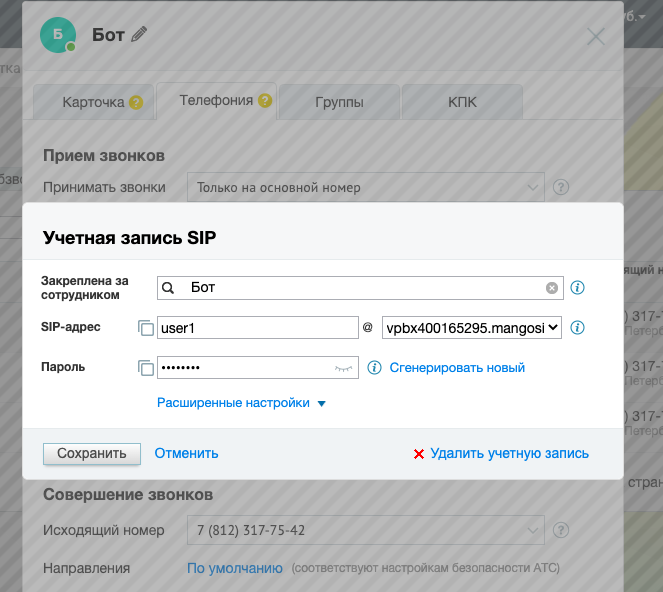Click the info icon next to the password field
663x592 pixels.
pyautogui.click(x=375, y=368)
